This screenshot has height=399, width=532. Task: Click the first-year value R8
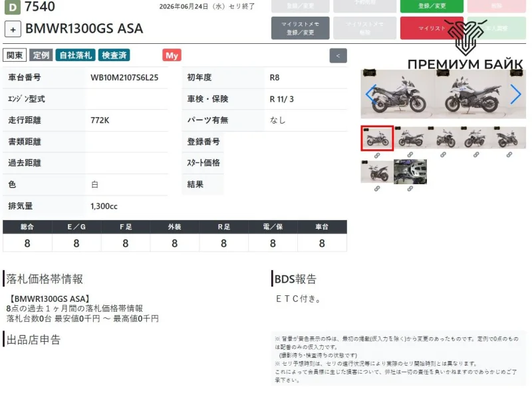[275, 78]
